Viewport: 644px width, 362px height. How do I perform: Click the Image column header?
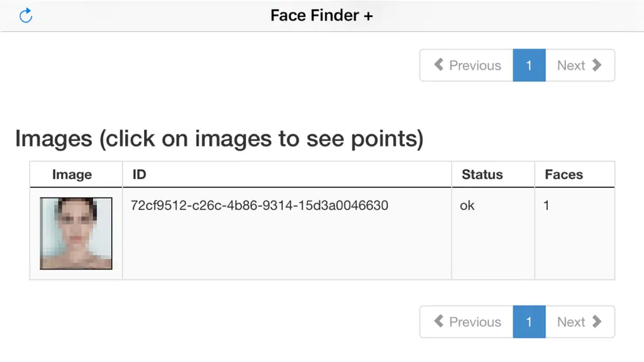click(72, 175)
